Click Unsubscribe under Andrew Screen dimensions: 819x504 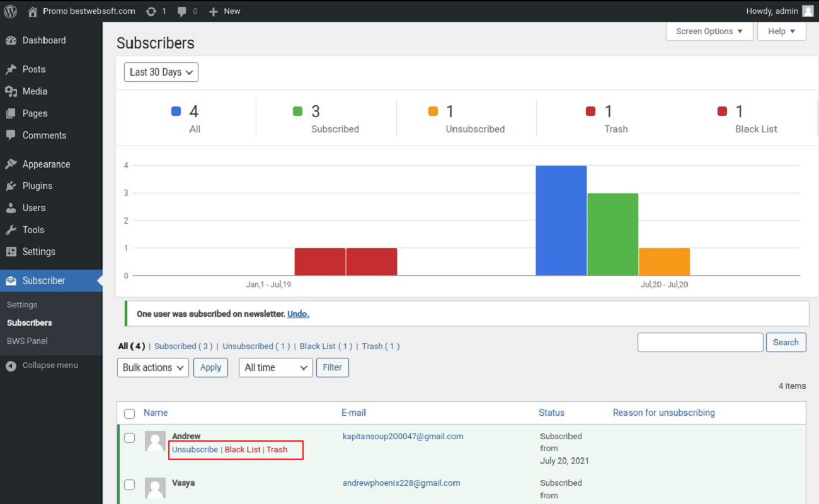click(195, 450)
